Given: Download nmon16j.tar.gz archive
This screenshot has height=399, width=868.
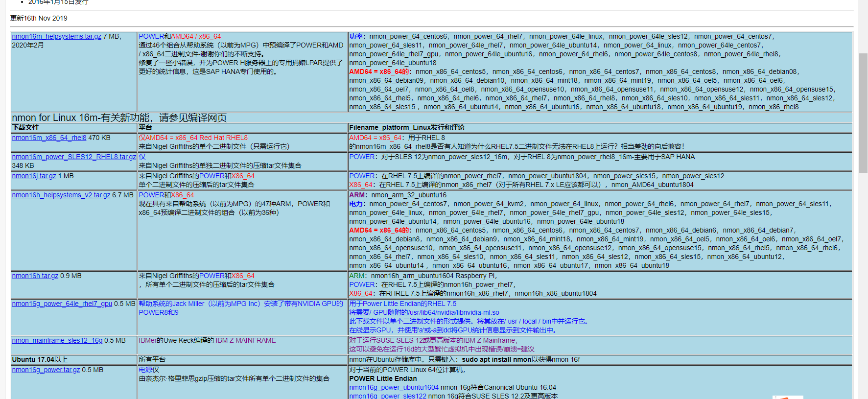Looking at the screenshot, I should pos(34,176).
